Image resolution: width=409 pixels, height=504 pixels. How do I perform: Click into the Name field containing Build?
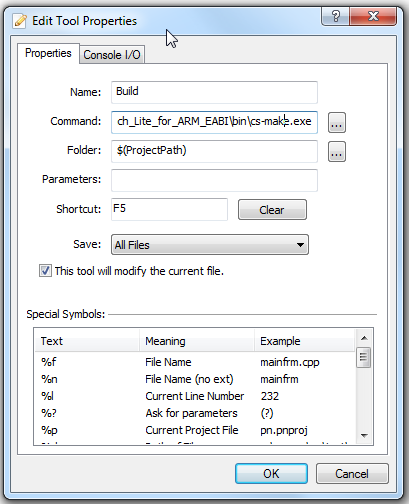pyautogui.click(x=214, y=92)
